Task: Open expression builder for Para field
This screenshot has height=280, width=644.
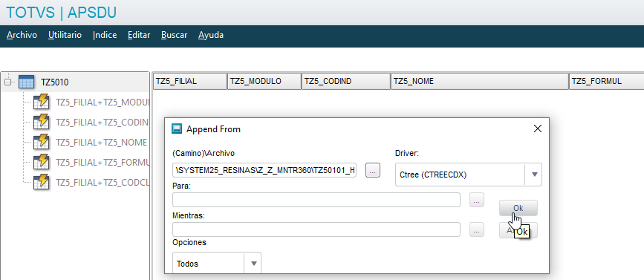Action: click(476, 200)
